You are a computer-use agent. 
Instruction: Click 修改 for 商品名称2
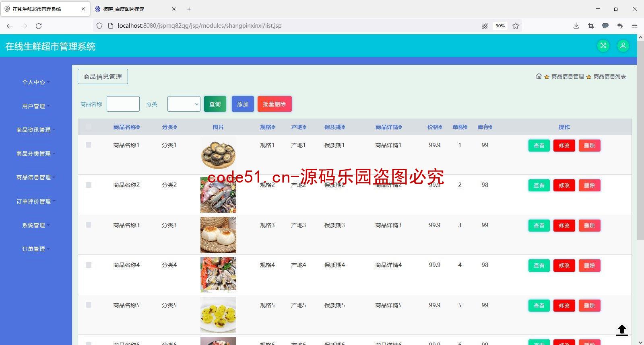pyautogui.click(x=564, y=185)
